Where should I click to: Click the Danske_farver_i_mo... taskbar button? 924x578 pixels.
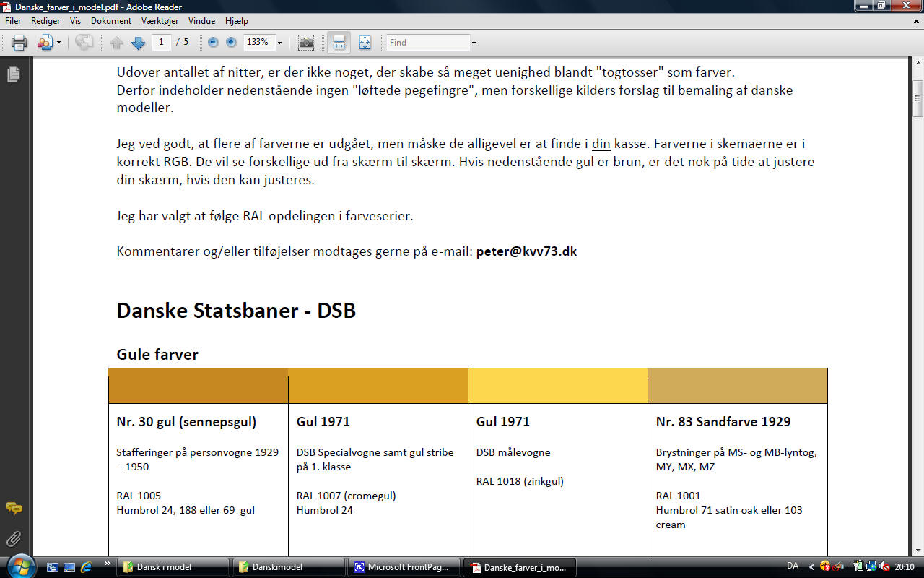[x=519, y=567]
